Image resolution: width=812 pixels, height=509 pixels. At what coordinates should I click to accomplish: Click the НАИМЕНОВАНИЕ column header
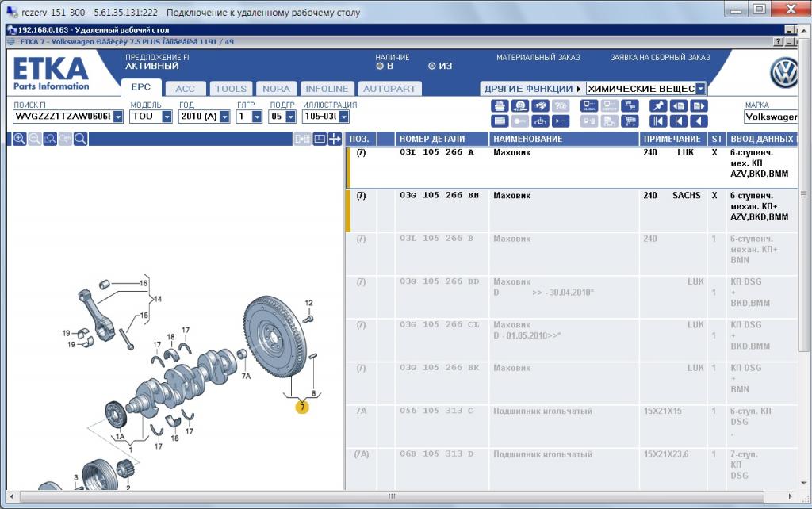pos(564,139)
